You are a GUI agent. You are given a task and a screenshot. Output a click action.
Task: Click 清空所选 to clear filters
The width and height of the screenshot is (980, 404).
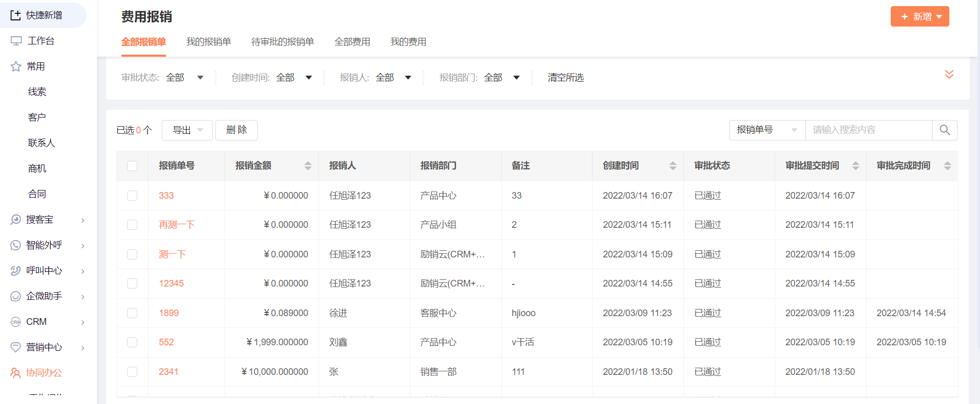click(566, 78)
